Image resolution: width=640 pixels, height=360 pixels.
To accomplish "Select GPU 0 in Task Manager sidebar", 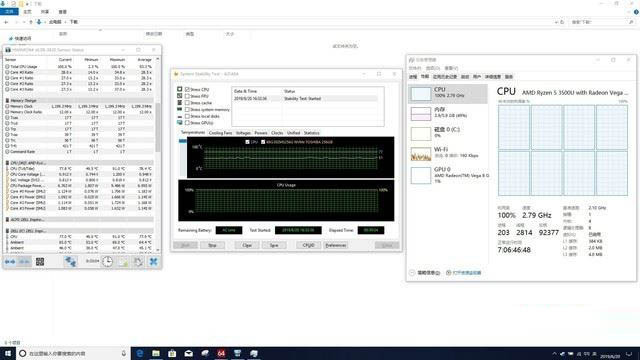I will pos(447,175).
